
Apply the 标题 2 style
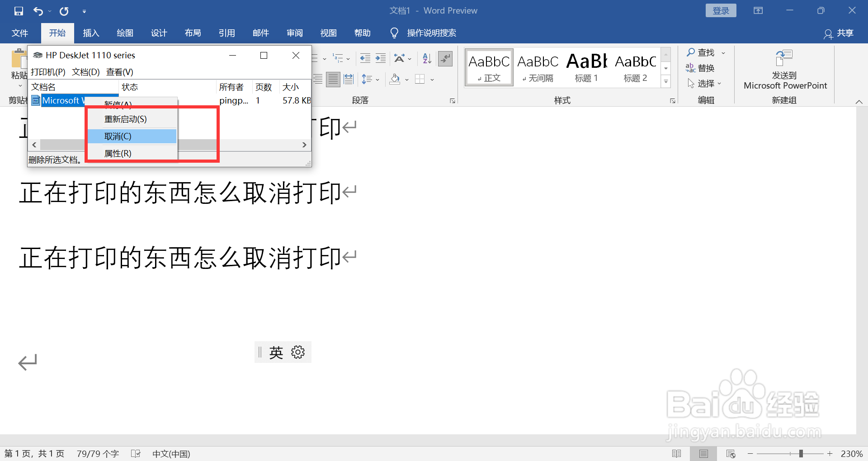click(636, 67)
